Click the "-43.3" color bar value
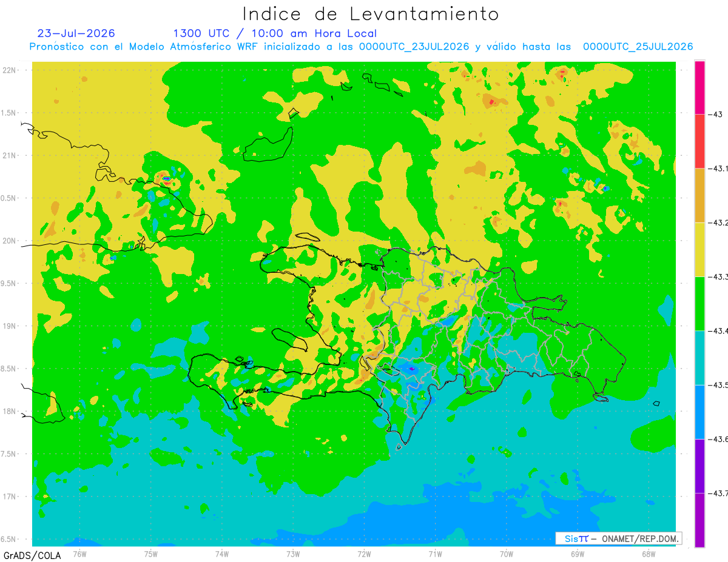The image size is (728, 562). click(x=718, y=276)
